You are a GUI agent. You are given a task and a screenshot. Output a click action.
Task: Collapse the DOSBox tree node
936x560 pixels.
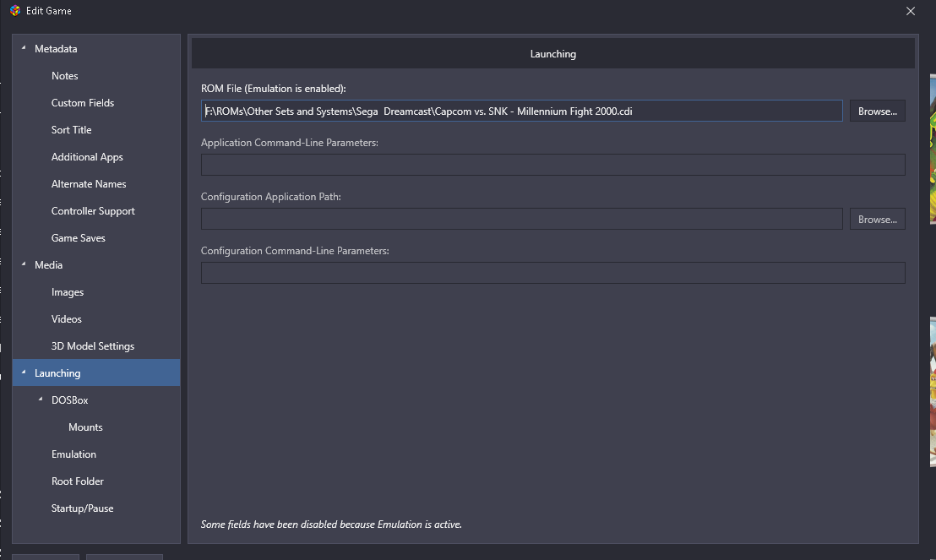(41, 400)
